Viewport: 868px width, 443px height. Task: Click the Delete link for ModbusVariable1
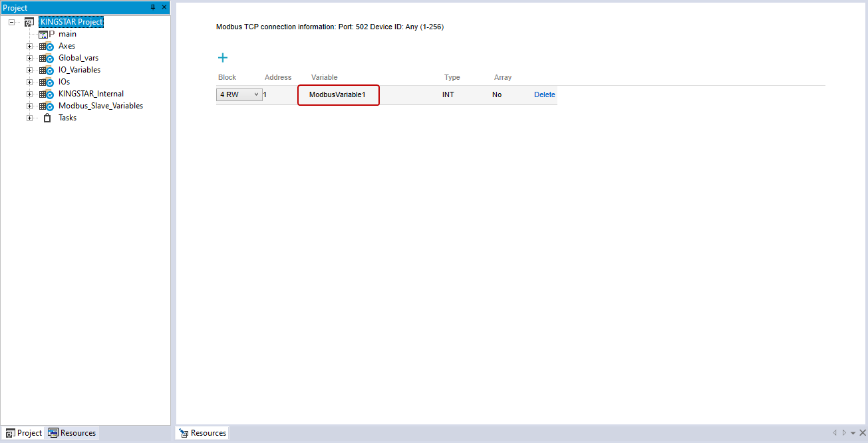[x=544, y=95]
